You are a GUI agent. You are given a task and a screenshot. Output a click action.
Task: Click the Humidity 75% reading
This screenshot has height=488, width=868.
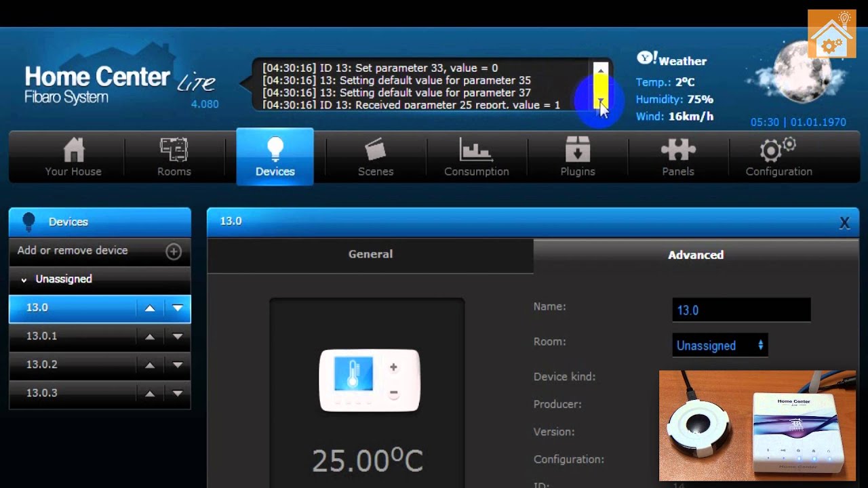[x=675, y=99]
